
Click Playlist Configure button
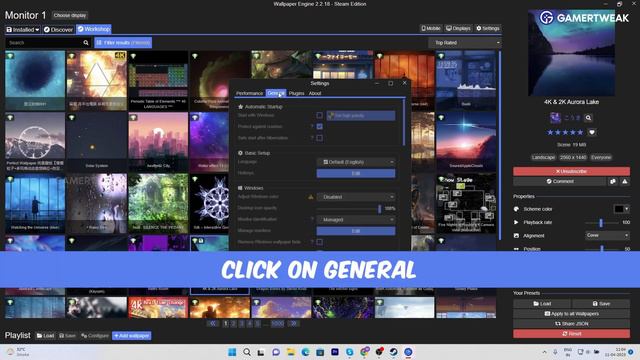point(95,336)
